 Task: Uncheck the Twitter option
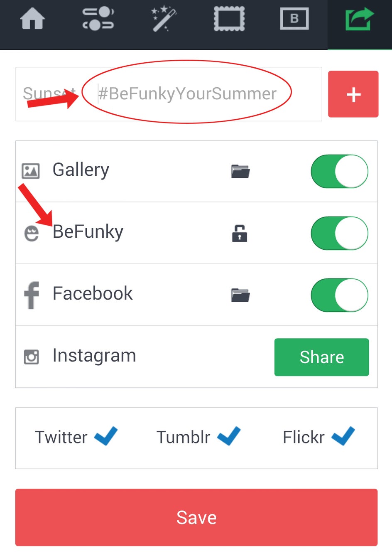point(106,436)
